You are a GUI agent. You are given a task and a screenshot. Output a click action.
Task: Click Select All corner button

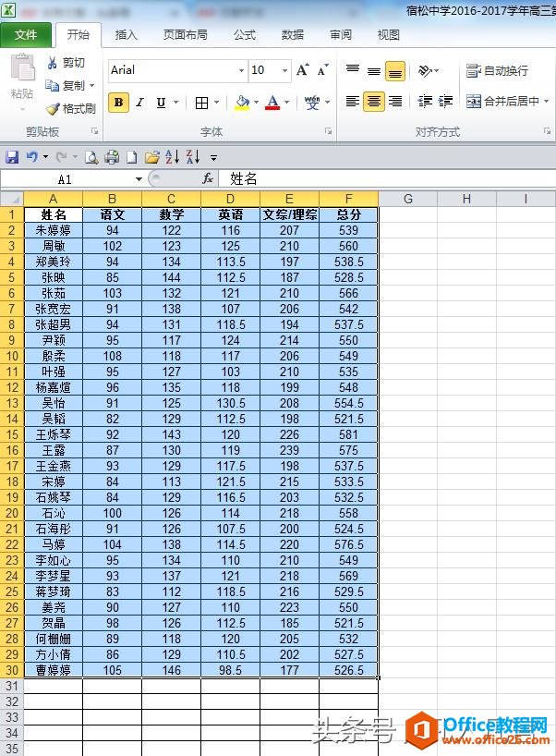click(12, 199)
